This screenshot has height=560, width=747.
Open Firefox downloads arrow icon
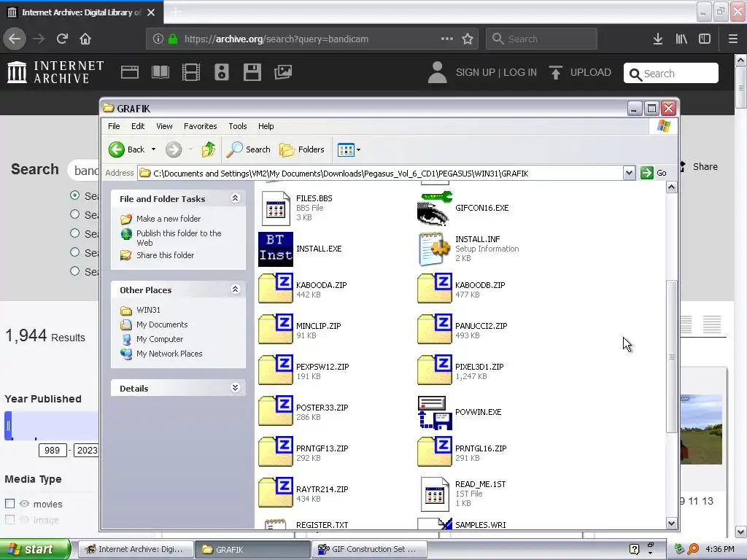tap(658, 39)
